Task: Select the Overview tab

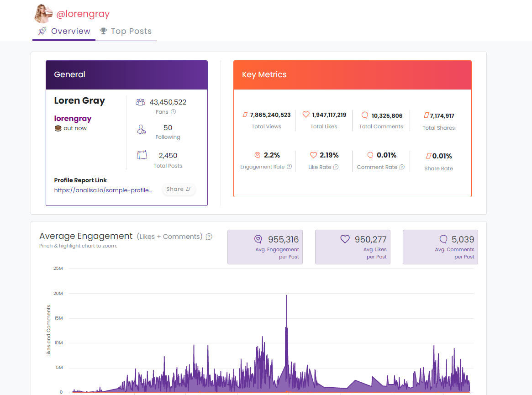Action: coord(64,31)
